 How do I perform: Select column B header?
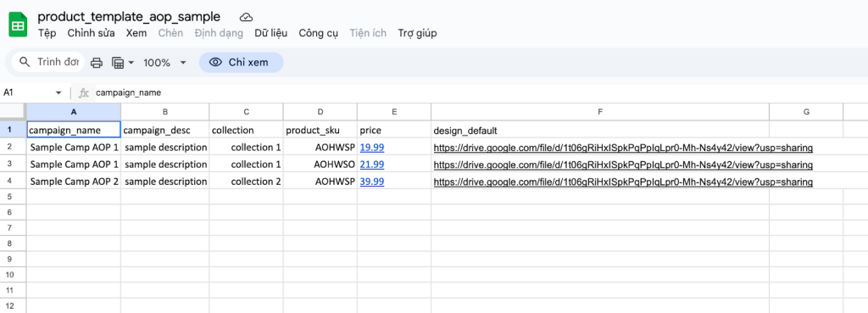[x=165, y=112]
